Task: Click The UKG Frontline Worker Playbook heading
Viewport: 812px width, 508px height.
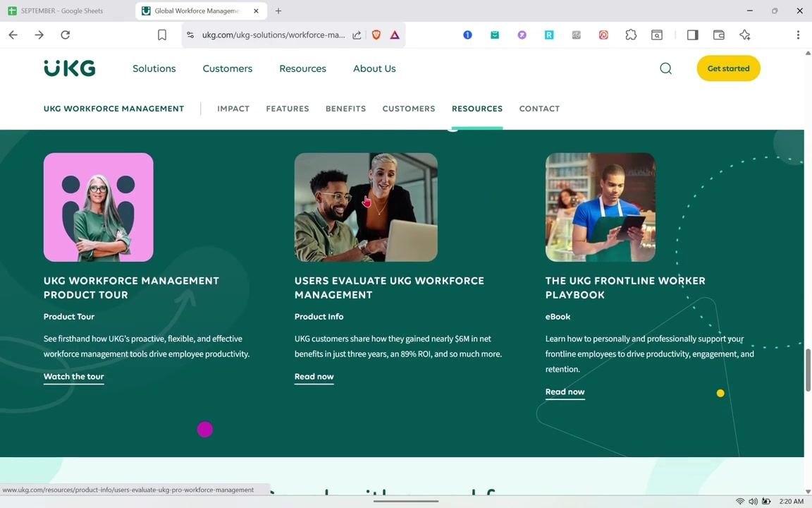Action: pos(625,288)
